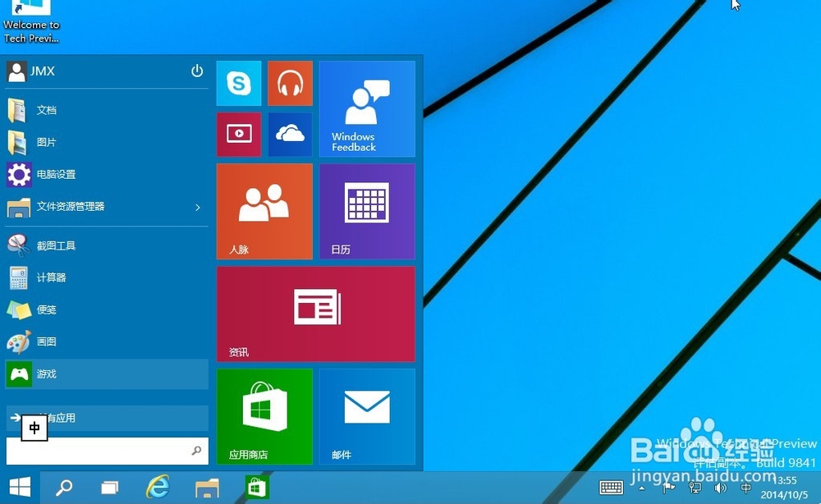This screenshot has height=504, width=821.
Task: Click the JMX user name
Action: (43, 71)
